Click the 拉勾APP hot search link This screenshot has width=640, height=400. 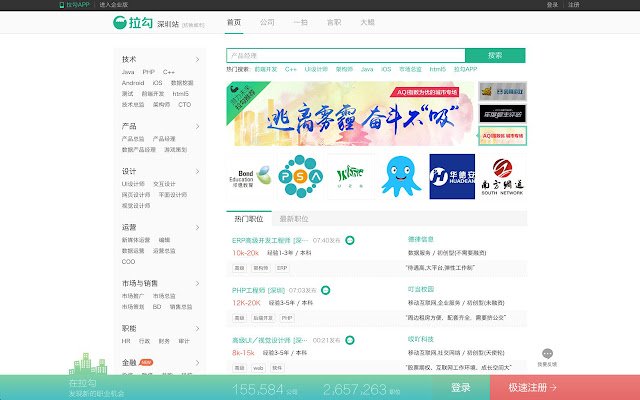465,69
